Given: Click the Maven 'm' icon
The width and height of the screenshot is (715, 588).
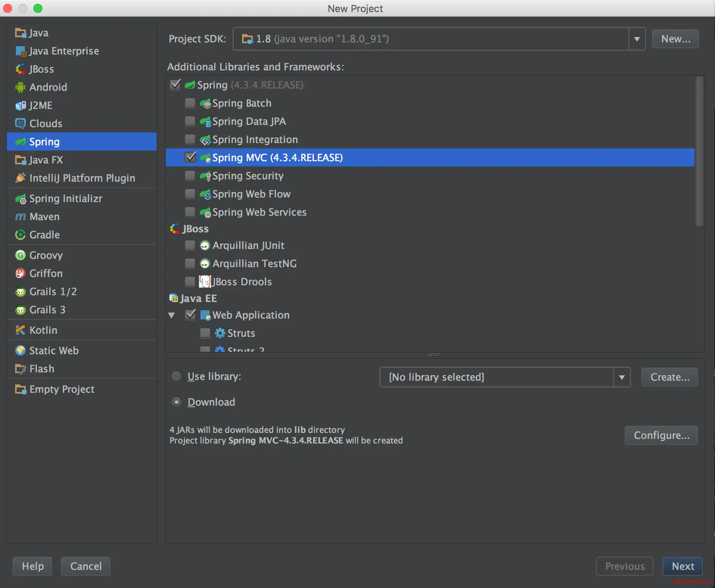Looking at the screenshot, I should 20,217.
